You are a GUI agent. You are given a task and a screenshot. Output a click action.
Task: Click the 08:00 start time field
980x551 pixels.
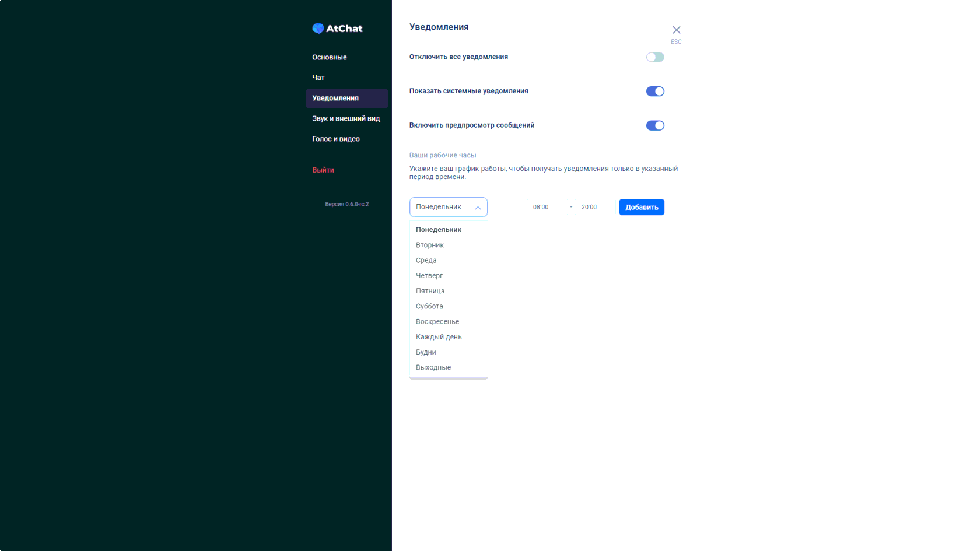547,207
